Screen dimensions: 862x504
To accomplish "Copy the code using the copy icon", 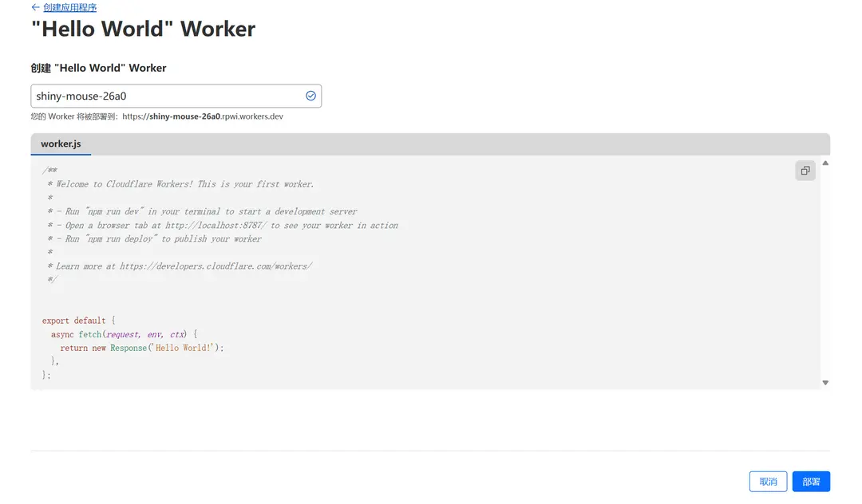I will [805, 171].
